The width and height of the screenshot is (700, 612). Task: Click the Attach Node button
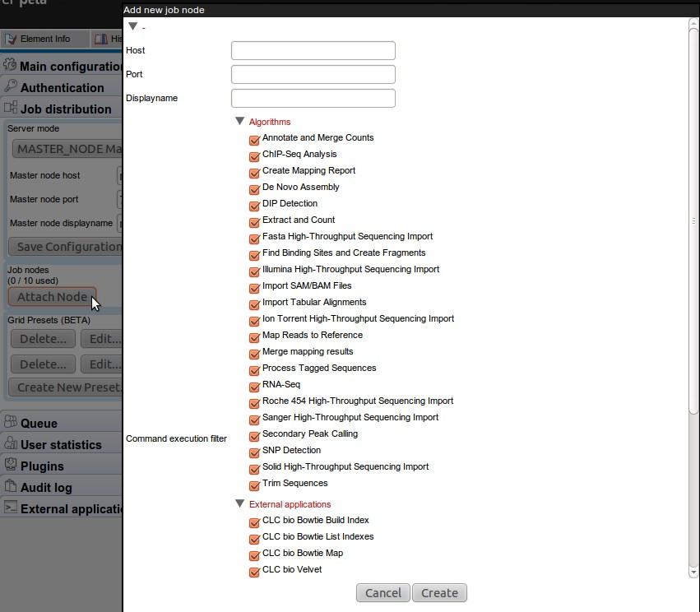pos(52,297)
